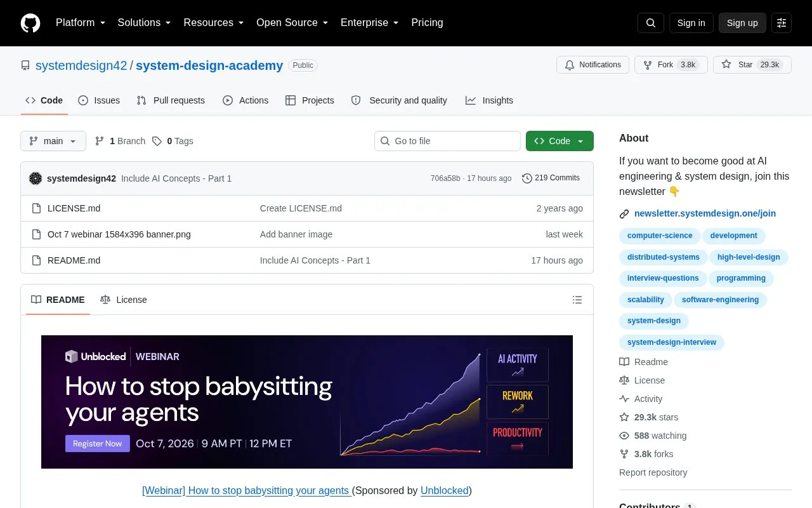Select the distributed-systems topic tag
This screenshot has height=508, width=812.
click(664, 257)
